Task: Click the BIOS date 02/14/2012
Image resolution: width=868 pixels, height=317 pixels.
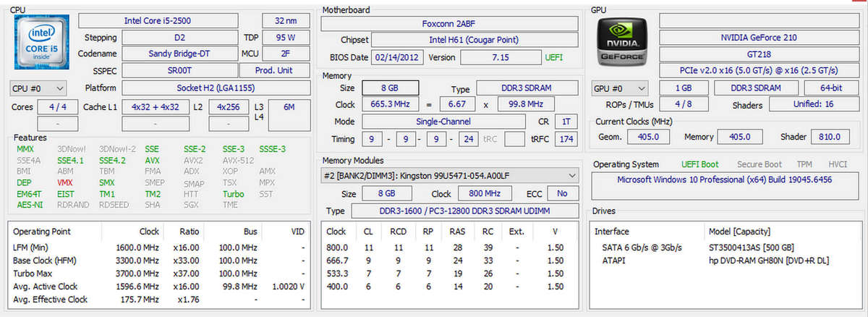Action: 398,57
